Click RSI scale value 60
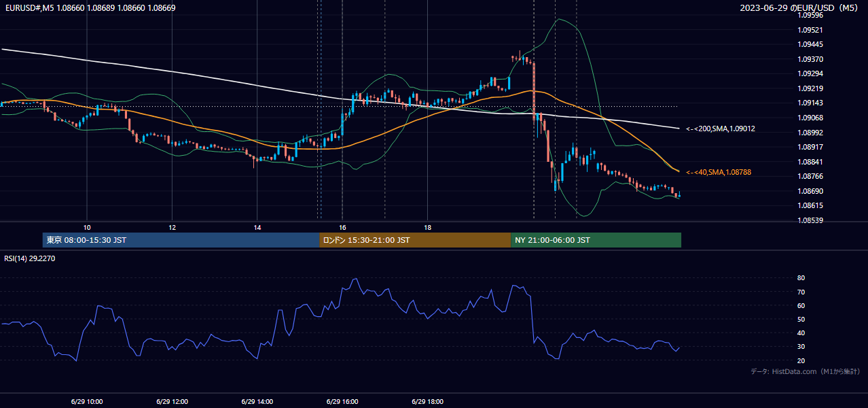The image size is (868, 408). click(801, 305)
